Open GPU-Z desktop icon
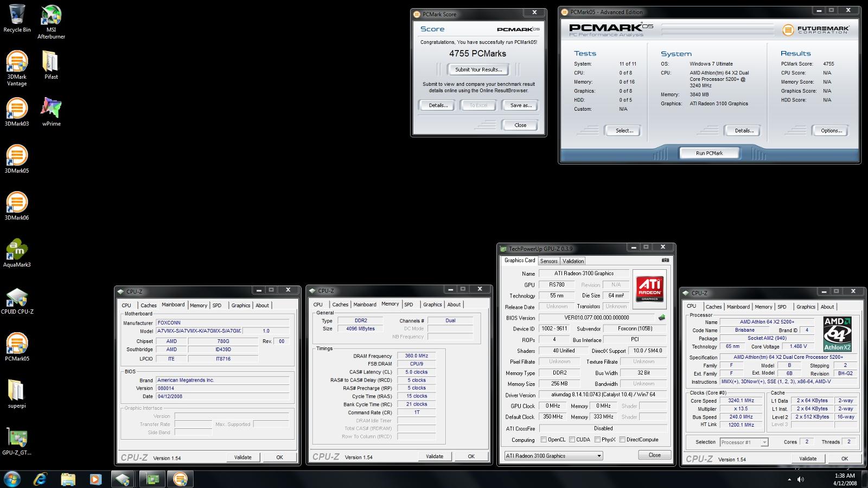This screenshot has width=868, height=488. pos(17,441)
